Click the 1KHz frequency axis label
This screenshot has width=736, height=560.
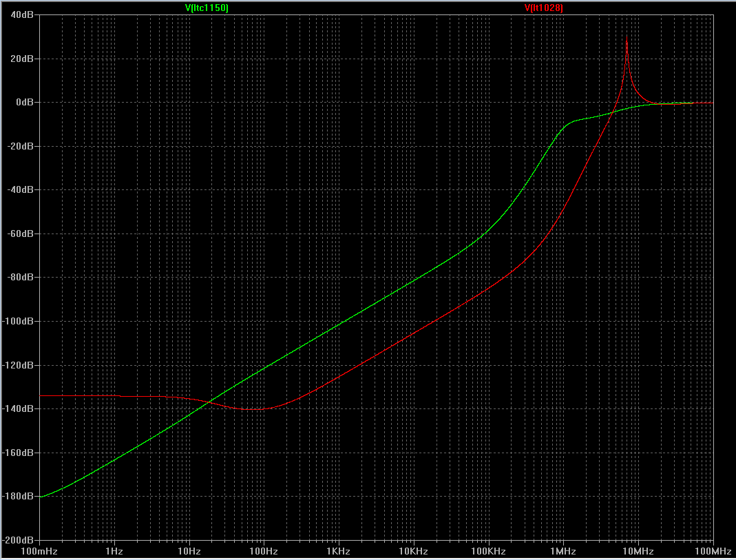click(339, 552)
